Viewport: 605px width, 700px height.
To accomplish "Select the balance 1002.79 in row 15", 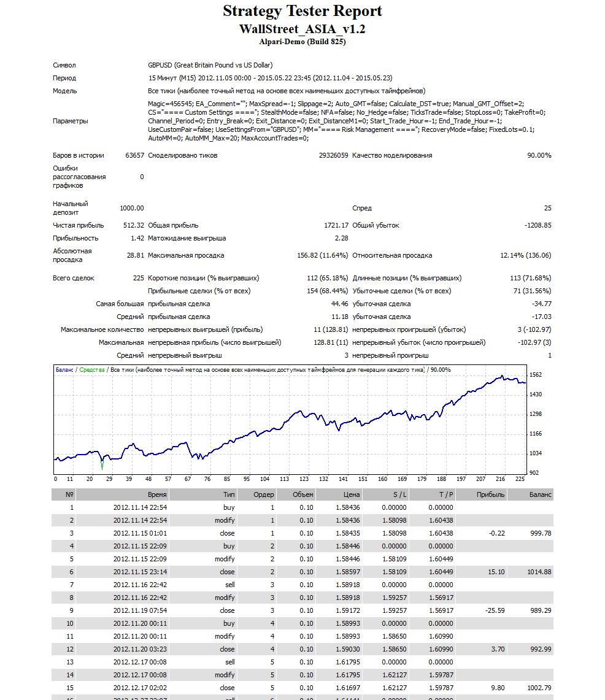I will click(539, 688).
